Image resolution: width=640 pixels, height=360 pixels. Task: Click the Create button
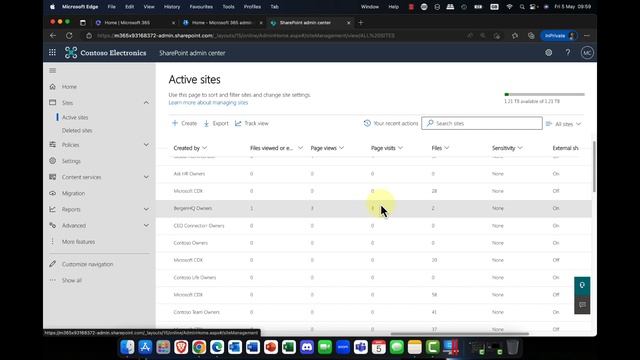pos(184,123)
